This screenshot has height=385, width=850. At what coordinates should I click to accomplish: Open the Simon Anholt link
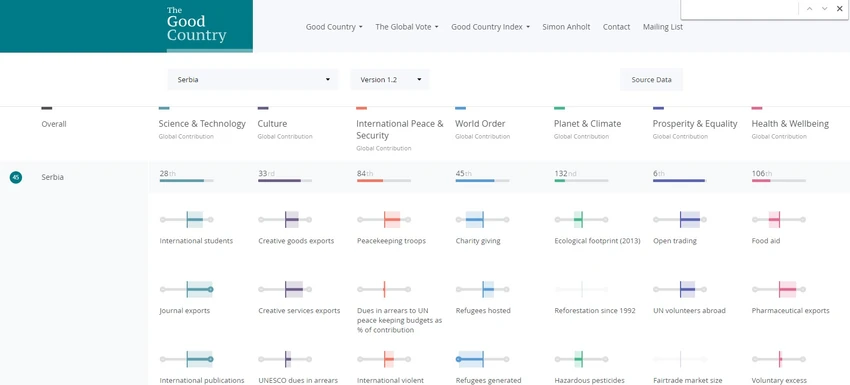566,27
